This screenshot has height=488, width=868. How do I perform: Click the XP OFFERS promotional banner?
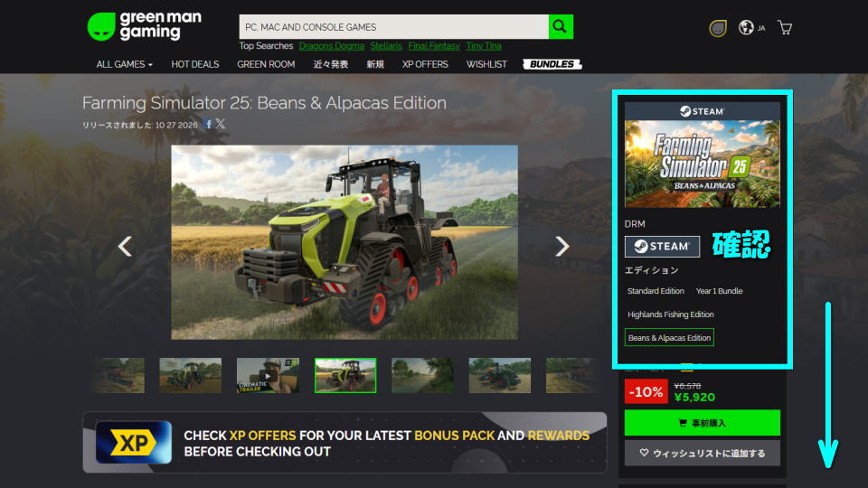click(344, 443)
